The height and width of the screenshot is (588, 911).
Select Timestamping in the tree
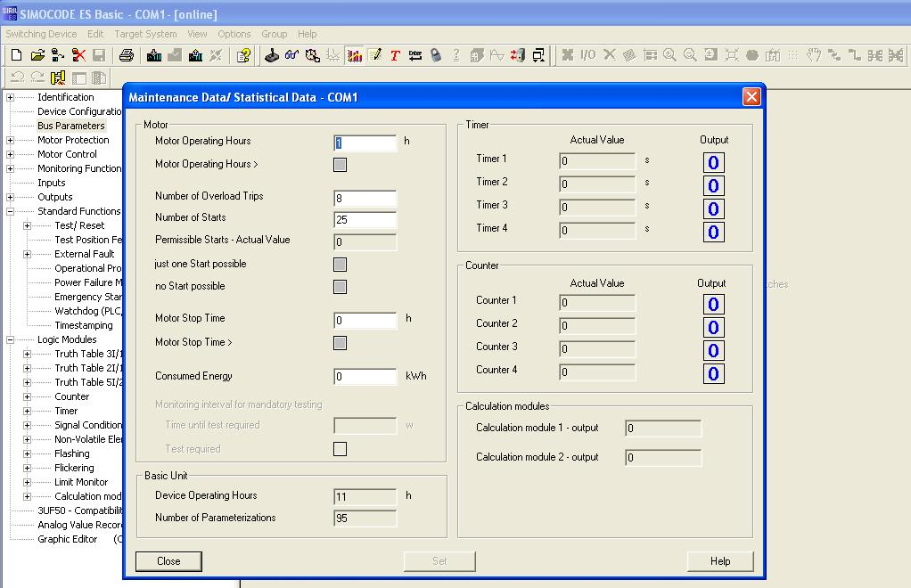84,326
